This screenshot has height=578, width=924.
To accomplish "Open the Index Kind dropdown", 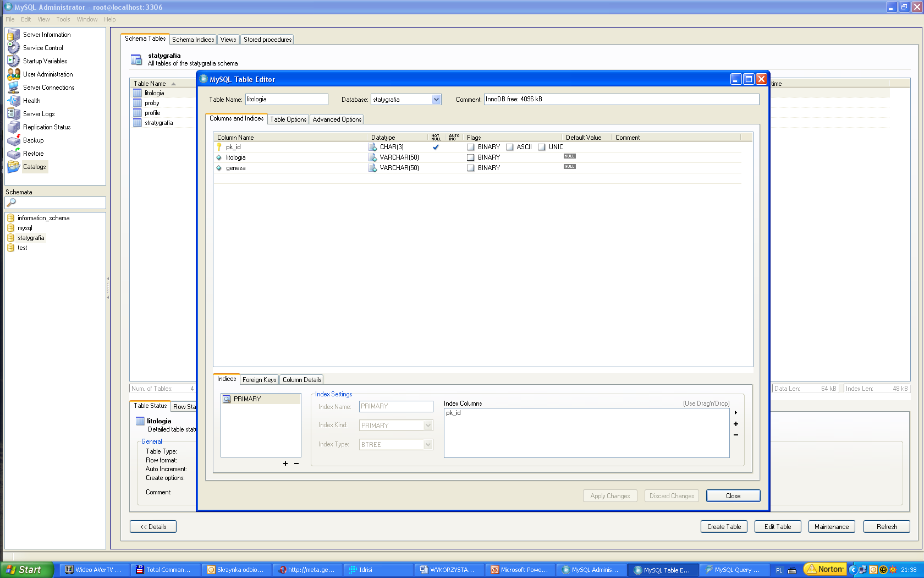I will [428, 426].
